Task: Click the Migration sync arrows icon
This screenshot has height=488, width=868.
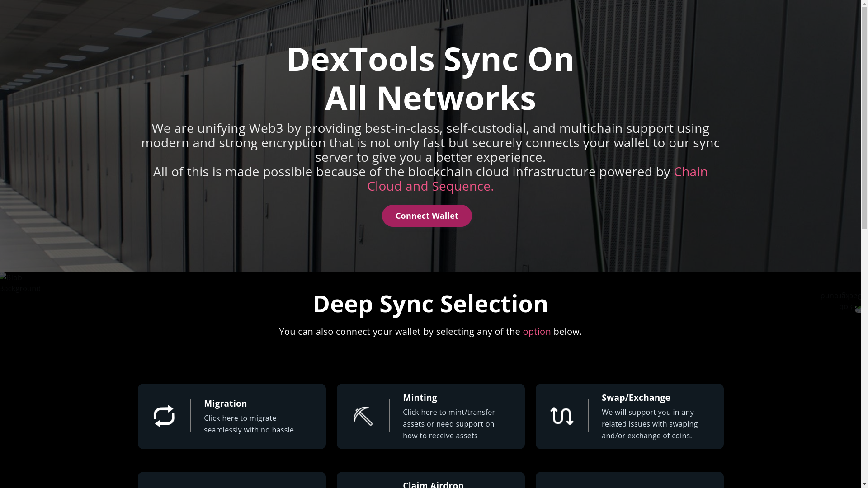Action: click(x=164, y=416)
